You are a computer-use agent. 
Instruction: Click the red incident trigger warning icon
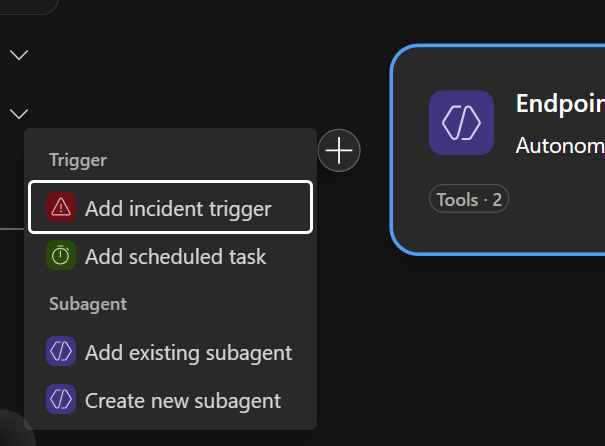pyautogui.click(x=61, y=207)
